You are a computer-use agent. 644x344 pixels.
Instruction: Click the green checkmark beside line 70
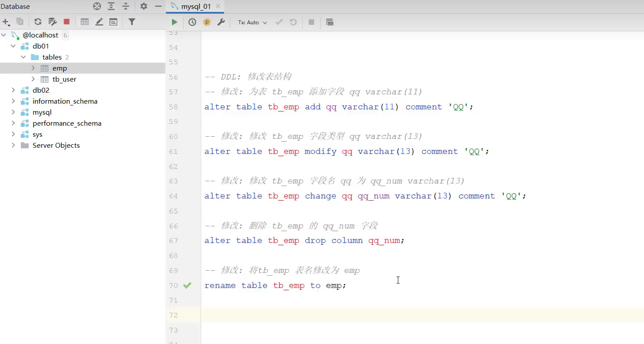[187, 285]
